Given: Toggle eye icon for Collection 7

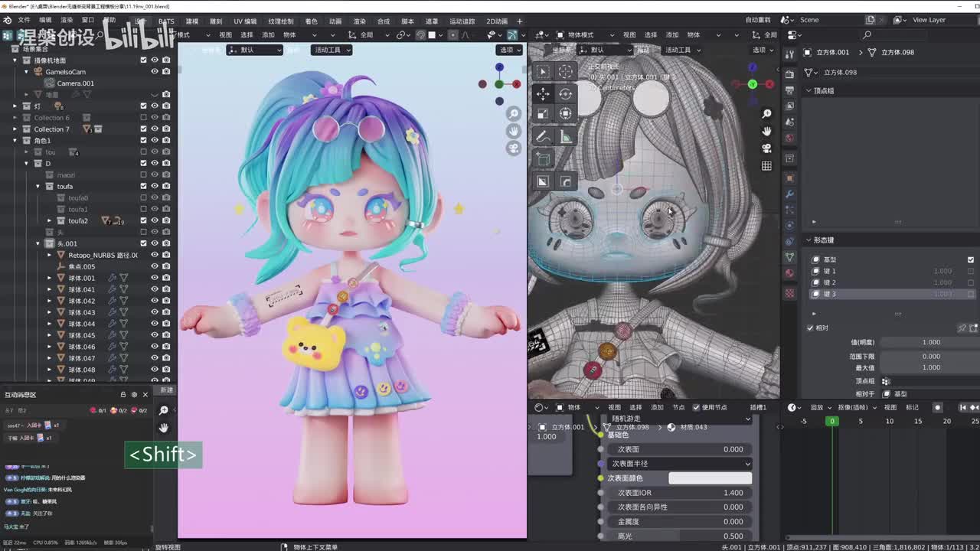Looking at the screenshot, I should coord(155,129).
